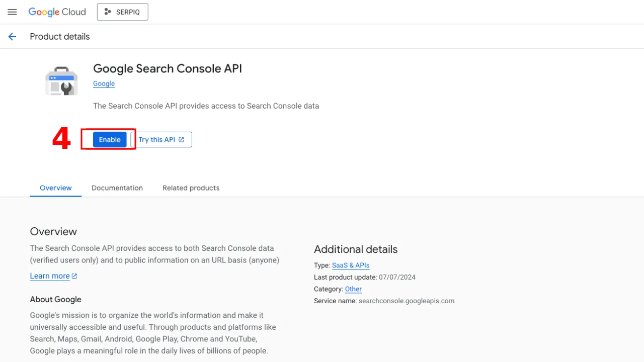Open the Google publisher link
The width and height of the screenshot is (644, 362).
tap(104, 84)
